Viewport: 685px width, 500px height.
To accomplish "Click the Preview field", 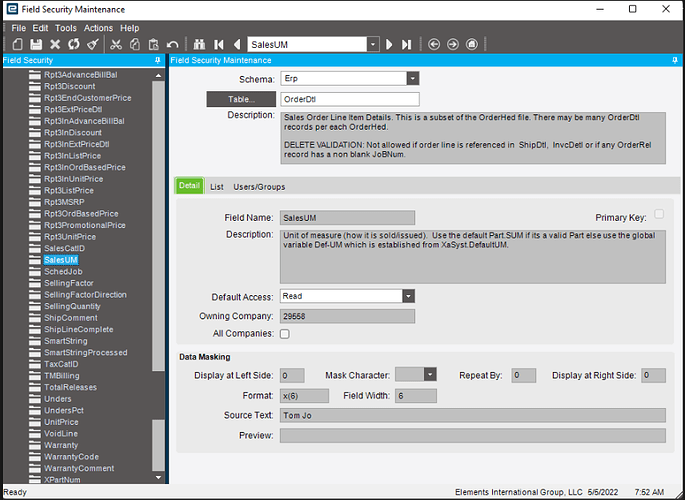I will [x=473, y=435].
